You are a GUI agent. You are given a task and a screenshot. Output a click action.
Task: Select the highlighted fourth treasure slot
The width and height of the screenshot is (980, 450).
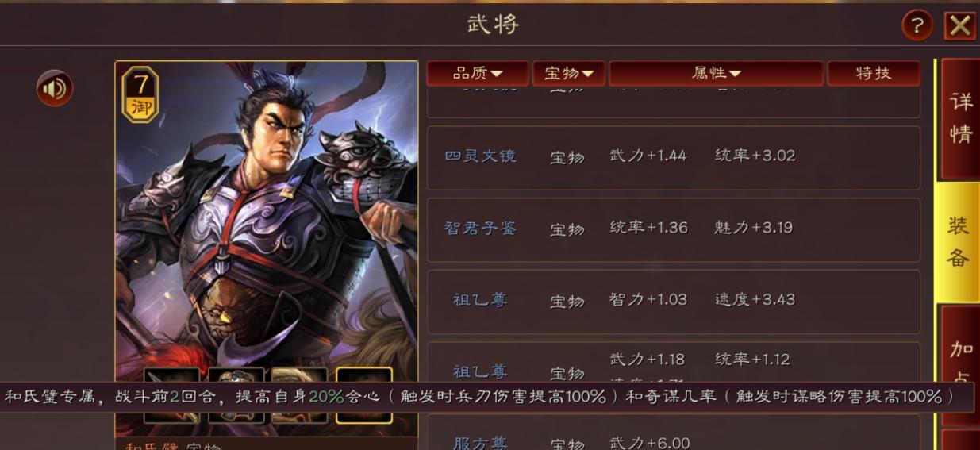(364, 395)
